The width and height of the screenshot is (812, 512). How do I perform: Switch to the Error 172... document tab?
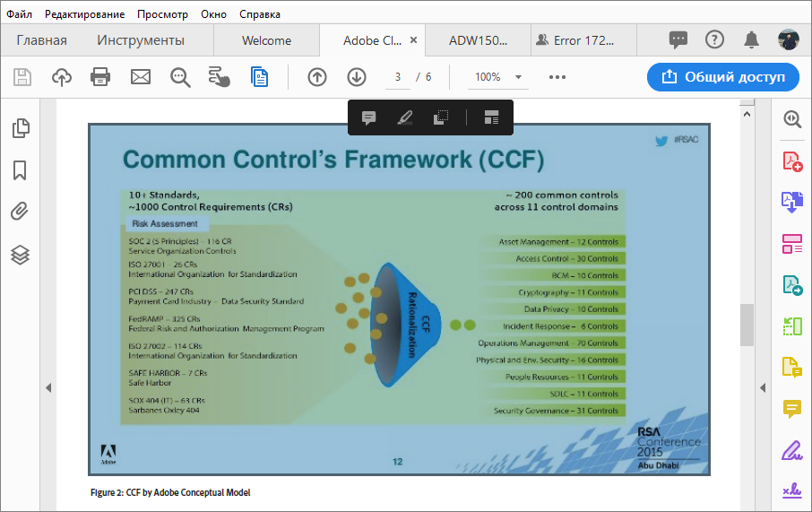coord(583,40)
